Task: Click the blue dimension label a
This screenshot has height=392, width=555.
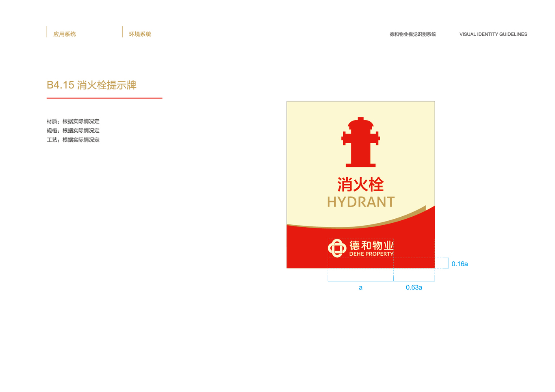Action: [360, 288]
